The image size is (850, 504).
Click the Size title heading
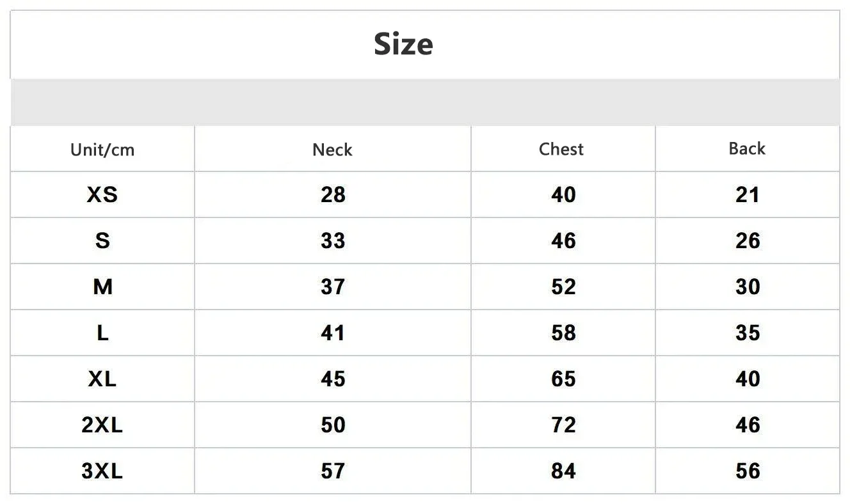(403, 44)
